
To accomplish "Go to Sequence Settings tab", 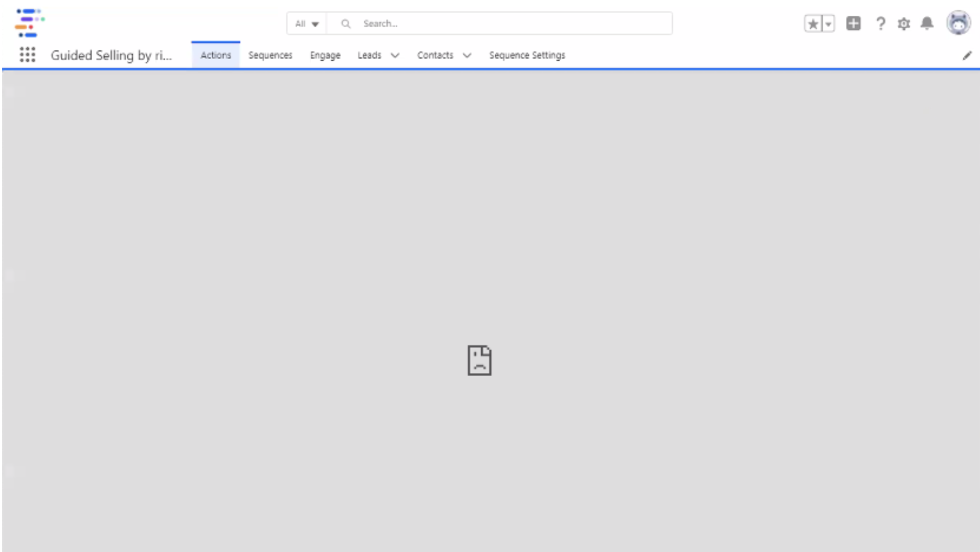I will point(527,55).
